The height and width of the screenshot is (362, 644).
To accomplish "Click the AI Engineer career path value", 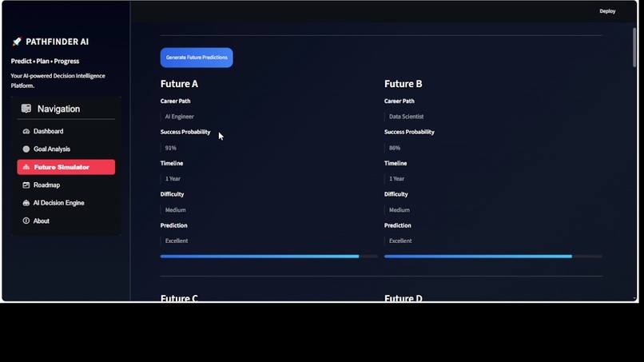I will coord(180,117).
